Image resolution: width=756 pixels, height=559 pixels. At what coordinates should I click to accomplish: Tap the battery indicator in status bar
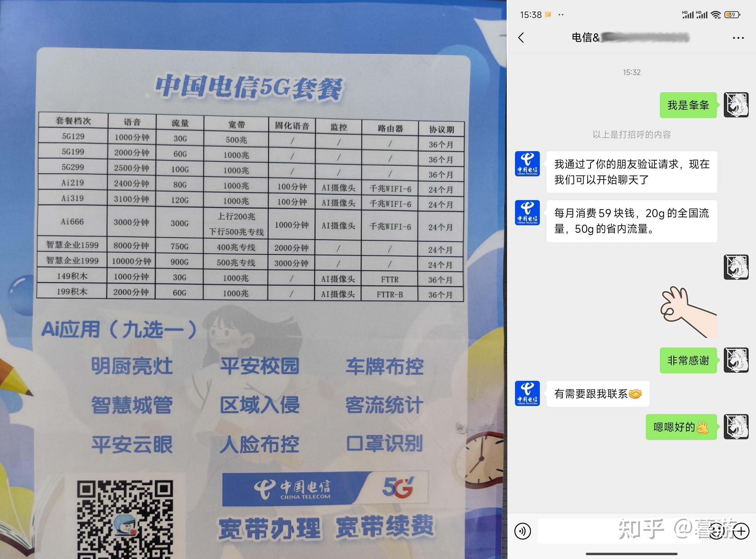tap(732, 15)
